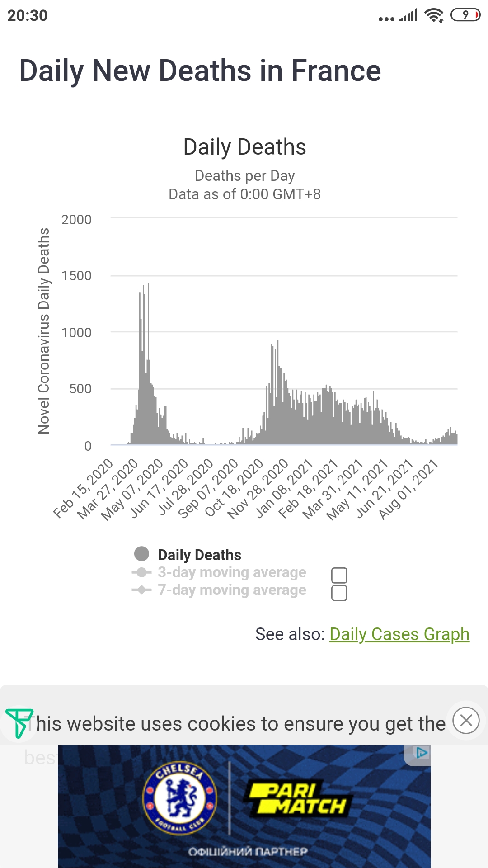Viewport: 488px width, 868px height.
Task: Tap the cellular signal strength icon
Action: [408, 16]
